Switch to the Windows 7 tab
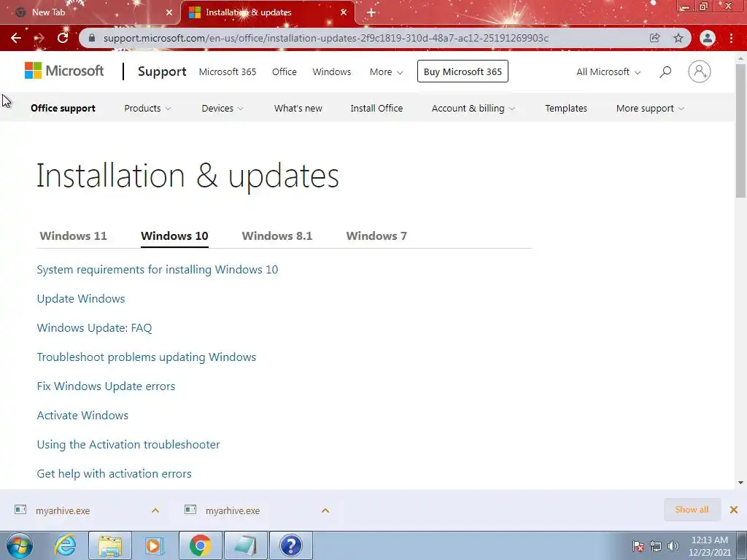Viewport: 747px width, 560px height. [x=376, y=236]
